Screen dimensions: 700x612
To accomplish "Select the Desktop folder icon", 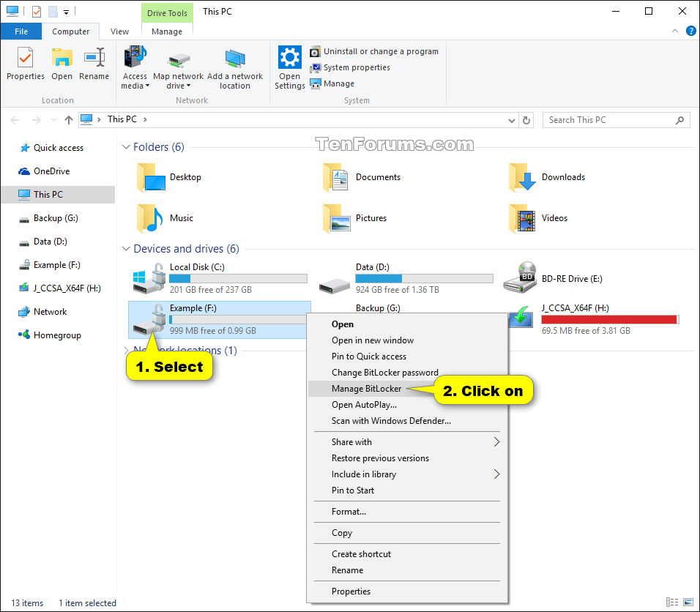I will pos(152,177).
